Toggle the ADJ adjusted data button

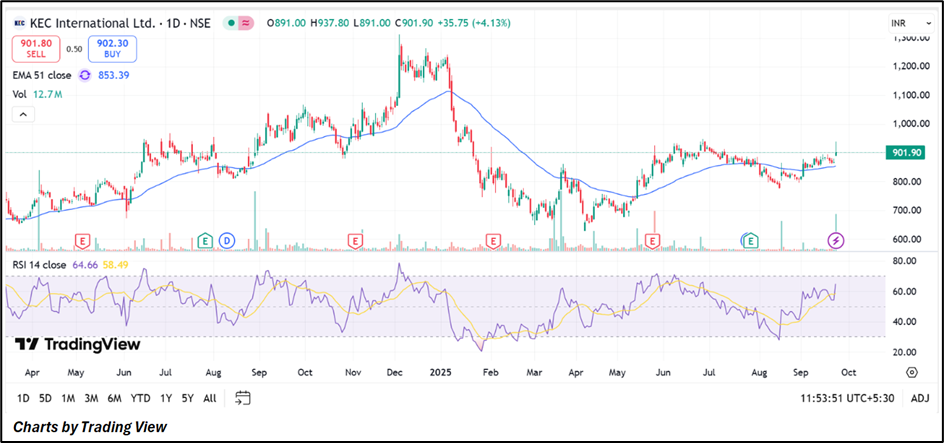920,398
